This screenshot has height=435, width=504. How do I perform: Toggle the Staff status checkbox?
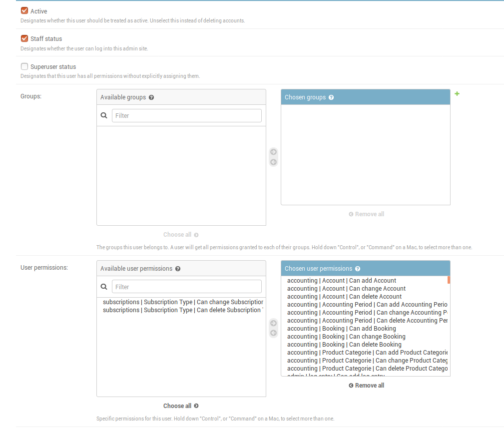pyautogui.click(x=24, y=38)
